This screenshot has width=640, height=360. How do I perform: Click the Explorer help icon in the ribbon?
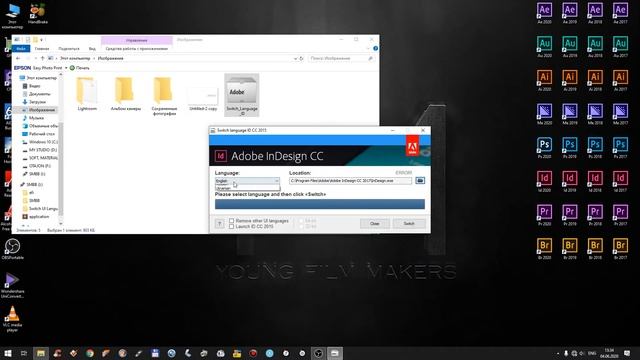[x=376, y=49]
